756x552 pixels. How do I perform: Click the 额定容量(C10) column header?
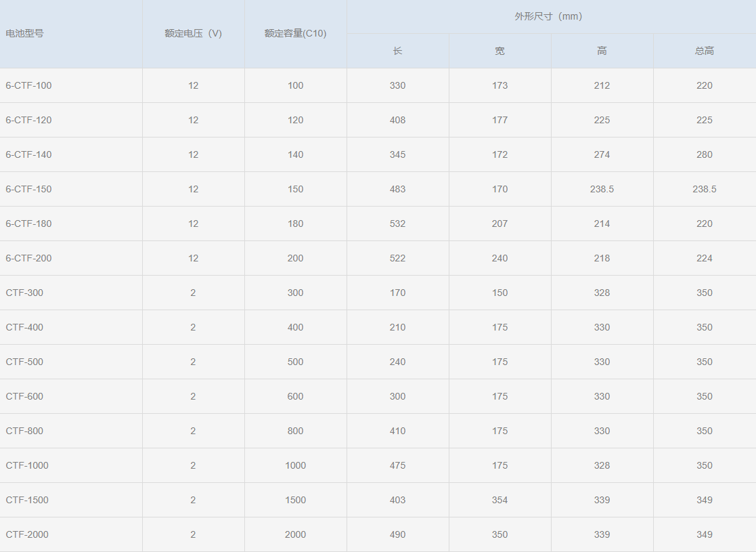tap(295, 33)
